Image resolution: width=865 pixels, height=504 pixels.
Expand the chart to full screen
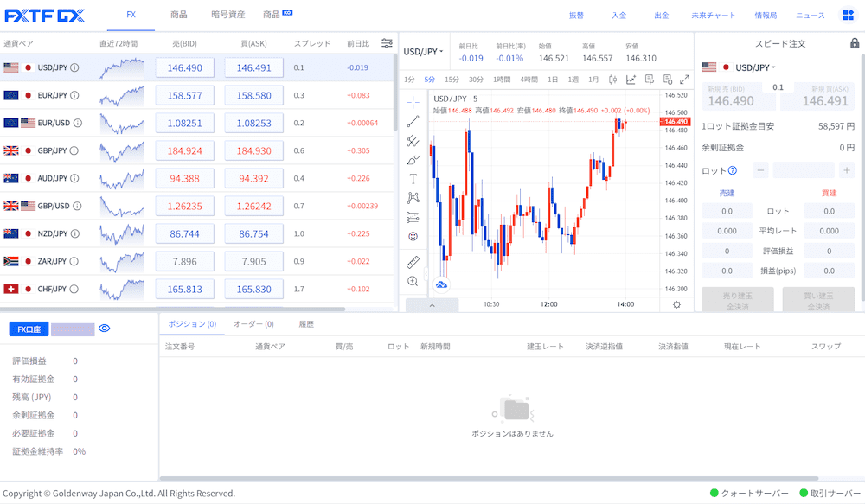coord(684,80)
